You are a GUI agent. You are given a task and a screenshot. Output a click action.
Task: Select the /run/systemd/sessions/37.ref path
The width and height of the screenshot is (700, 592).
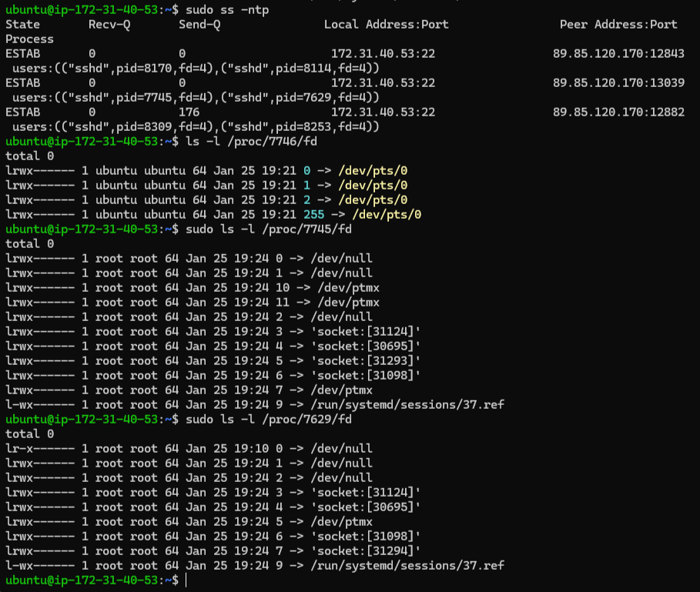click(408, 404)
